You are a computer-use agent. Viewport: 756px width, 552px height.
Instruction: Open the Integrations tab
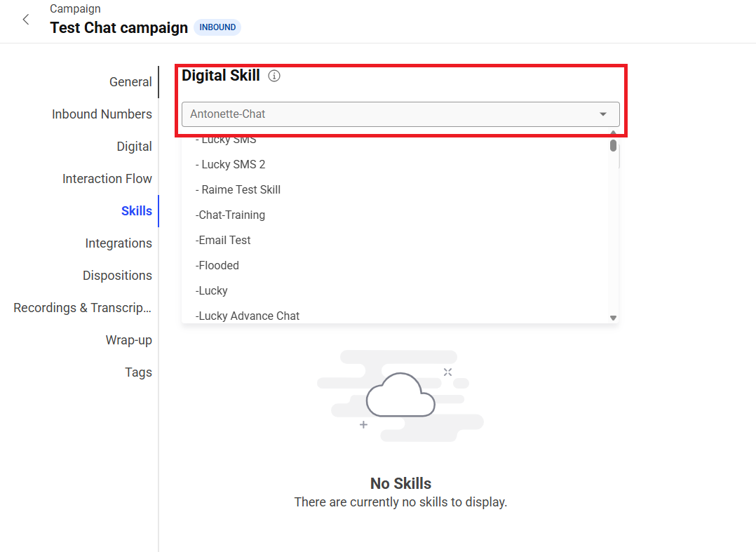pos(118,243)
